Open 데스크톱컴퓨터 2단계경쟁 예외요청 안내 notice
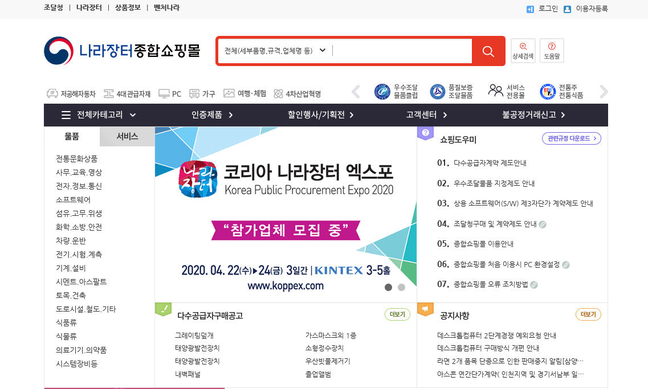The image size is (648, 389). click(x=496, y=336)
